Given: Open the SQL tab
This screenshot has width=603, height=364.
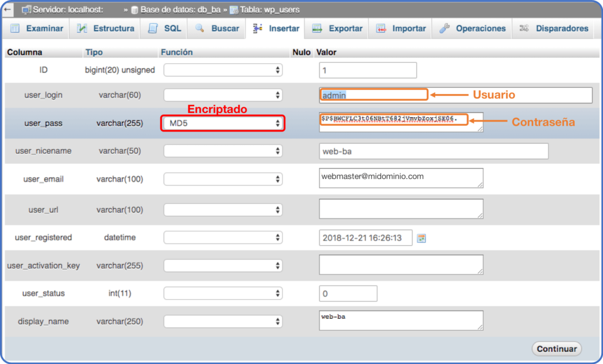Looking at the screenshot, I should tap(164, 28).
